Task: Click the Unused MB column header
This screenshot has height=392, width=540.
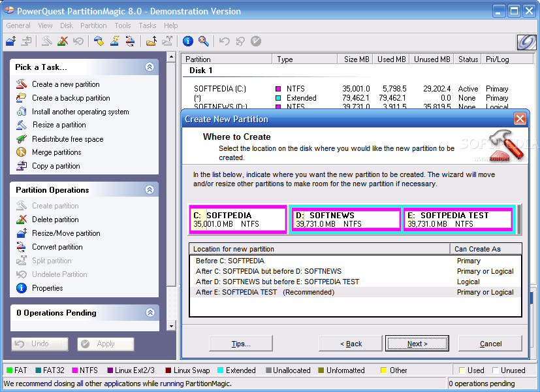Action: pyautogui.click(x=432, y=59)
